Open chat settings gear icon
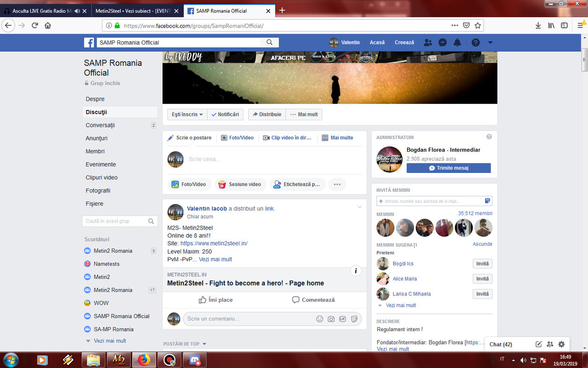 561,344
